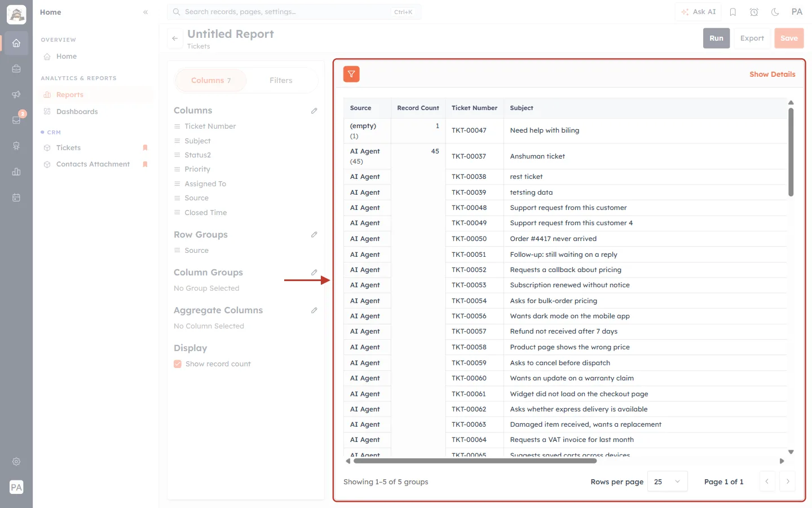The image size is (812, 508).
Task: Open the Rows per page dropdown
Action: 668,481
